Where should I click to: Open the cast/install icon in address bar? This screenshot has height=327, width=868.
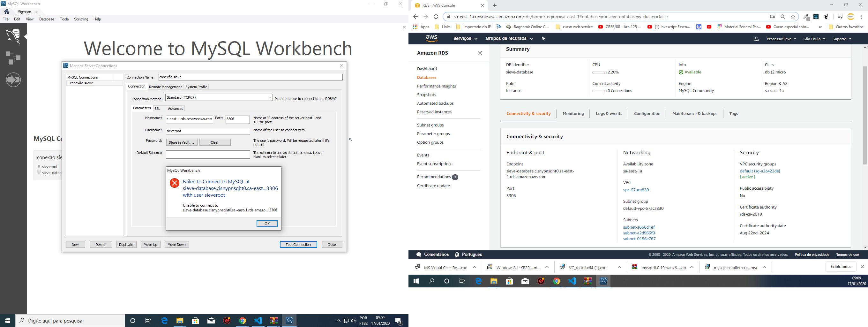coord(772,17)
